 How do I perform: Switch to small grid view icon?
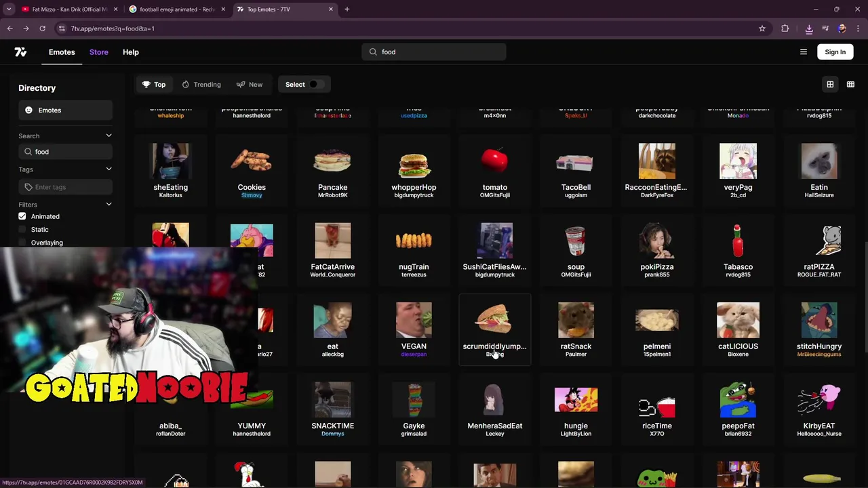click(x=850, y=85)
